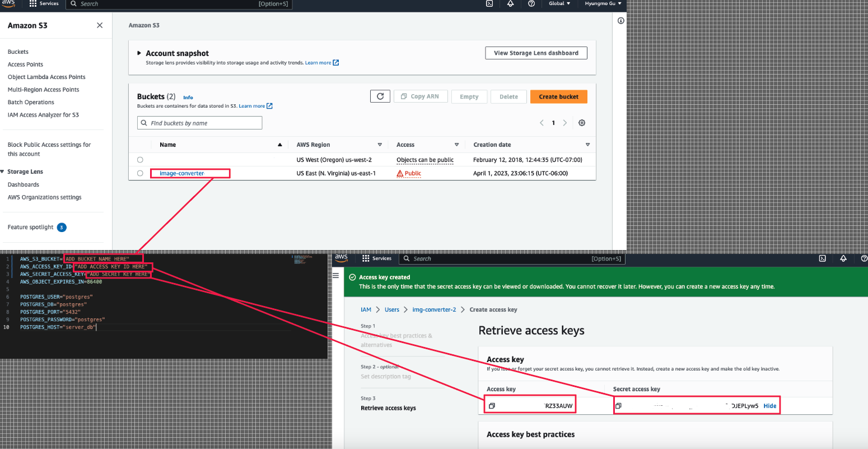
Task: Open the notifications bell icon
Action: (x=511, y=4)
